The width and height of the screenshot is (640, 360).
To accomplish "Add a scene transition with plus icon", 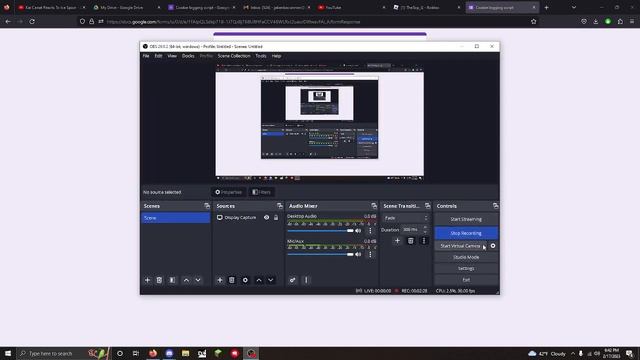I will (397, 241).
